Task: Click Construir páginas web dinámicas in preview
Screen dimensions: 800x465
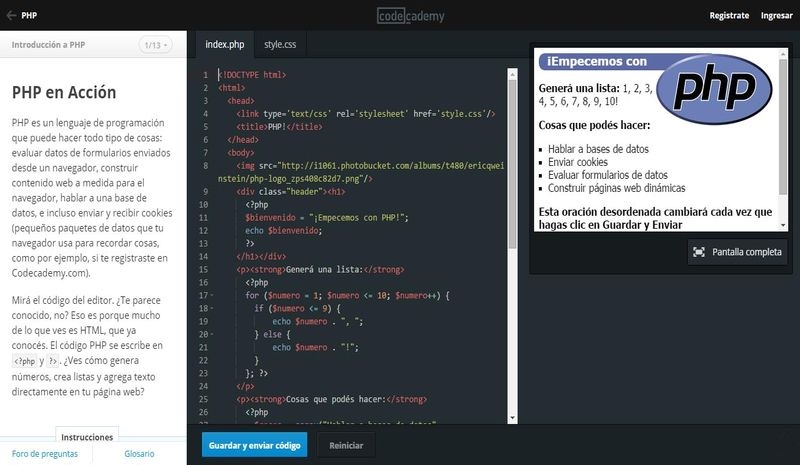Action: pos(616,188)
